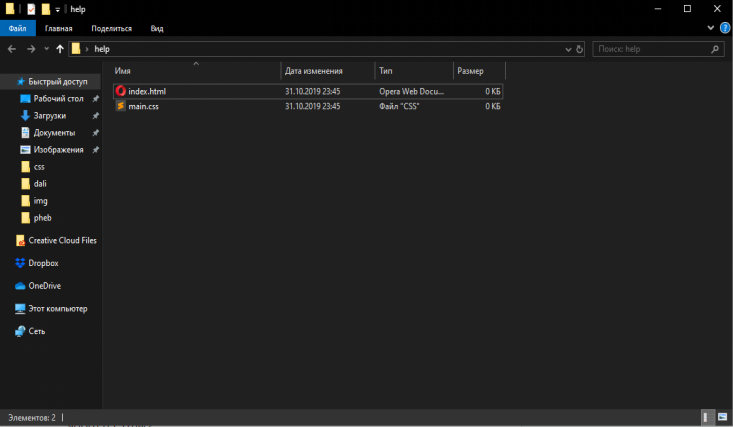Click help breadcrumb in address bar
The image size is (733, 427).
[102, 49]
